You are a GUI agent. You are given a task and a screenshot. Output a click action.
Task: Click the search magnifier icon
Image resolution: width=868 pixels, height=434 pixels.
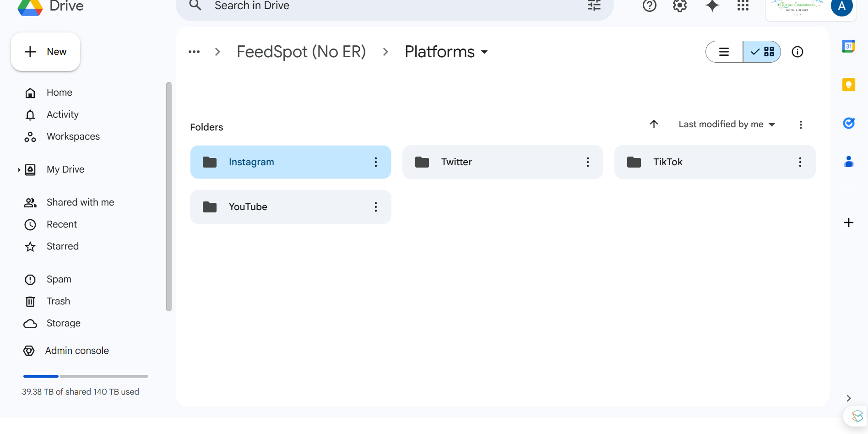click(x=195, y=5)
